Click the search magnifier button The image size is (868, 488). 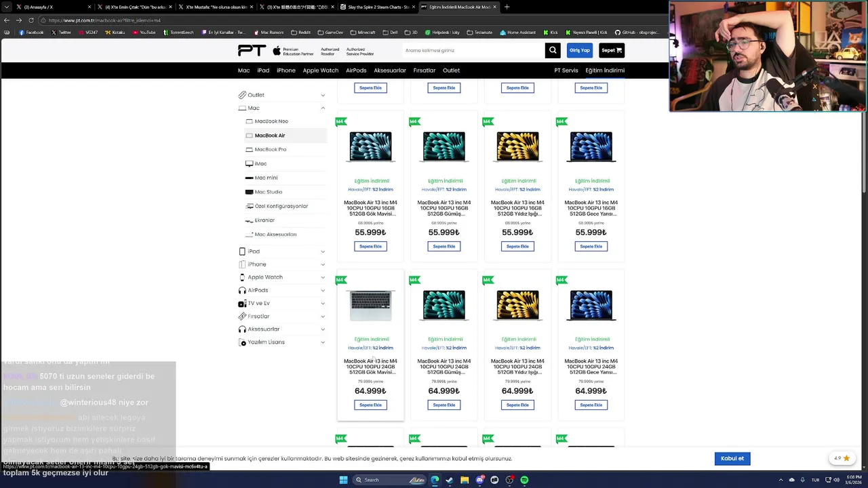click(x=553, y=50)
